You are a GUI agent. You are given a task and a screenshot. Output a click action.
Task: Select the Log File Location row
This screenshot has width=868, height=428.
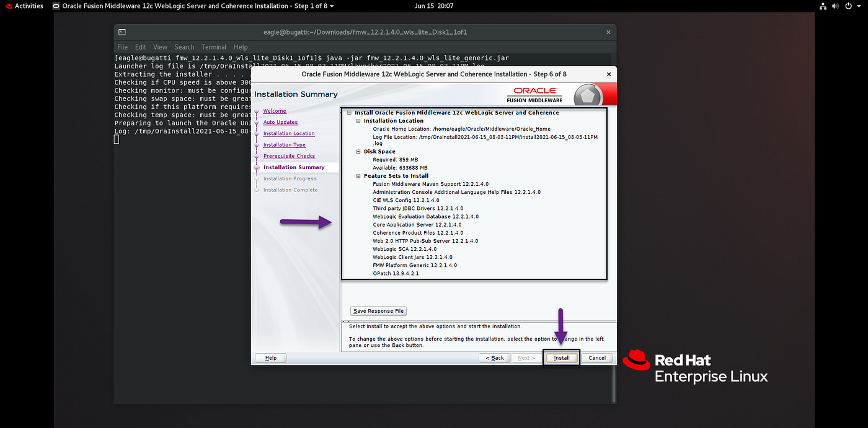tap(485, 140)
